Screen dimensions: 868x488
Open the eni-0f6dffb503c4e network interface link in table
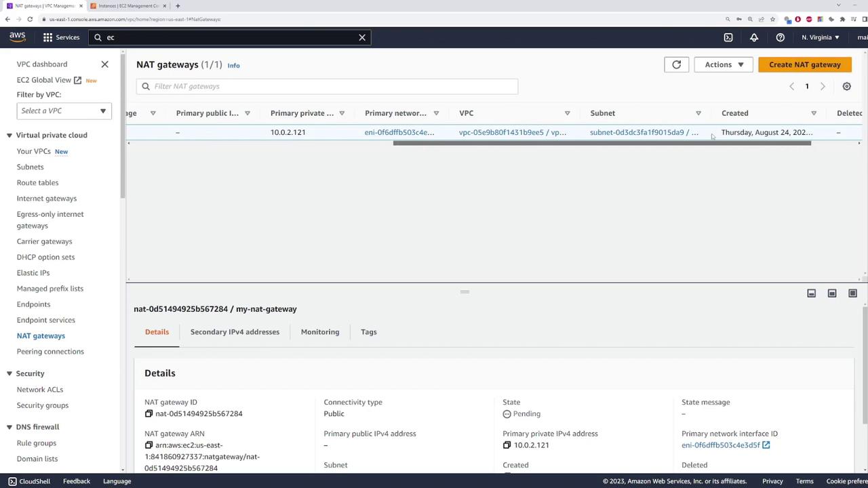[399, 132]
